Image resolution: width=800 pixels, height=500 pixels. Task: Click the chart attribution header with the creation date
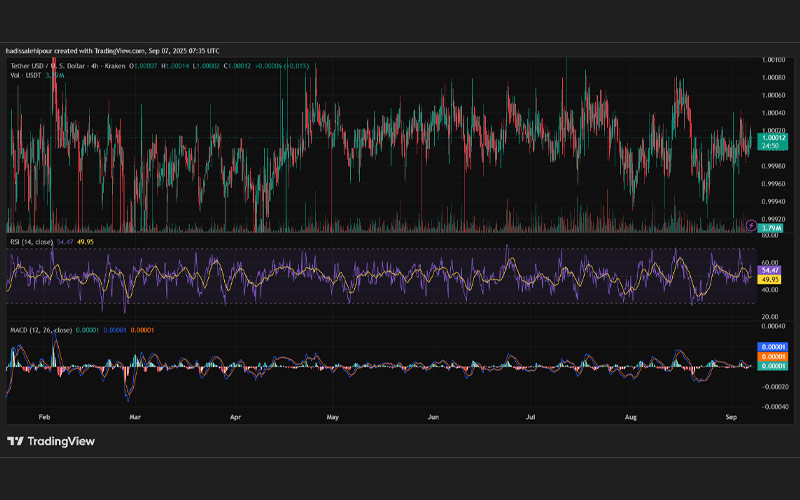[x=113, y=51]
